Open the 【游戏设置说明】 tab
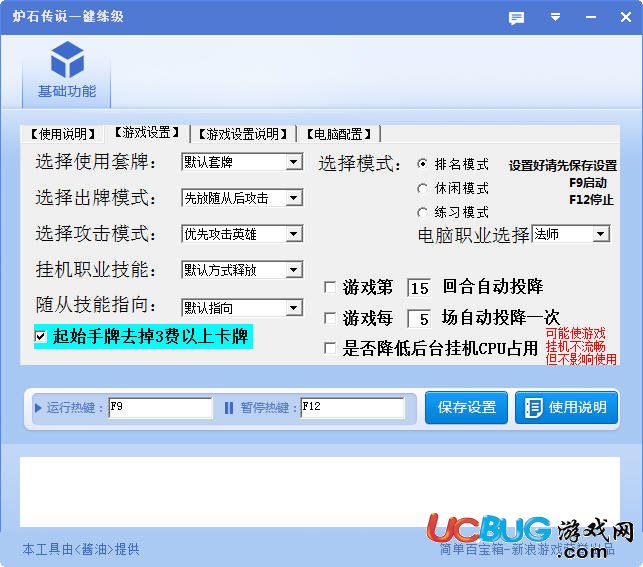Screen dimensions: 643x567 (x=243, y=134)
